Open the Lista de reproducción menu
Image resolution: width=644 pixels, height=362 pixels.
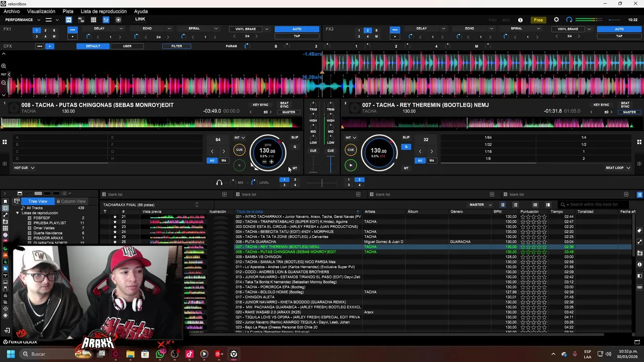pos(104,12)
